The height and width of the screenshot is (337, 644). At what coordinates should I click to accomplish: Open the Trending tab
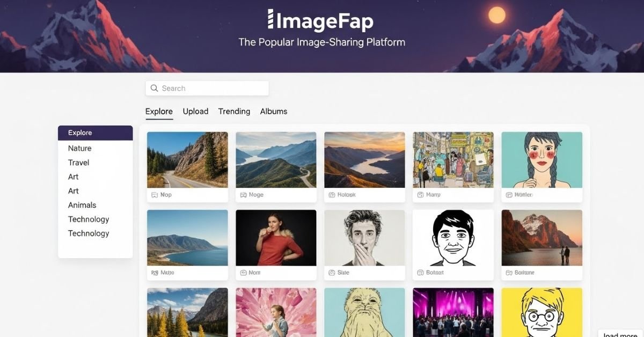234,112
